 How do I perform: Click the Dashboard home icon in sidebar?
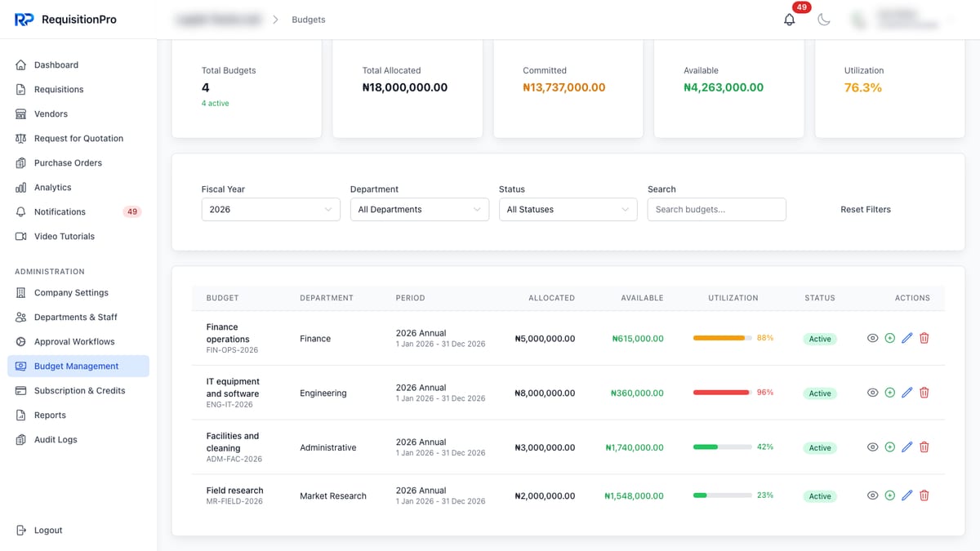point(21,65)
